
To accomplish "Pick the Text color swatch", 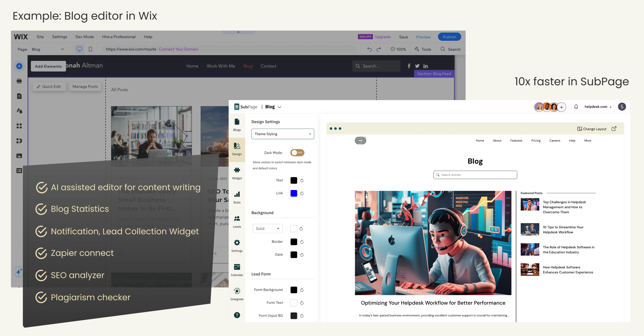I will pyautogui.click(x=294, y=180).
